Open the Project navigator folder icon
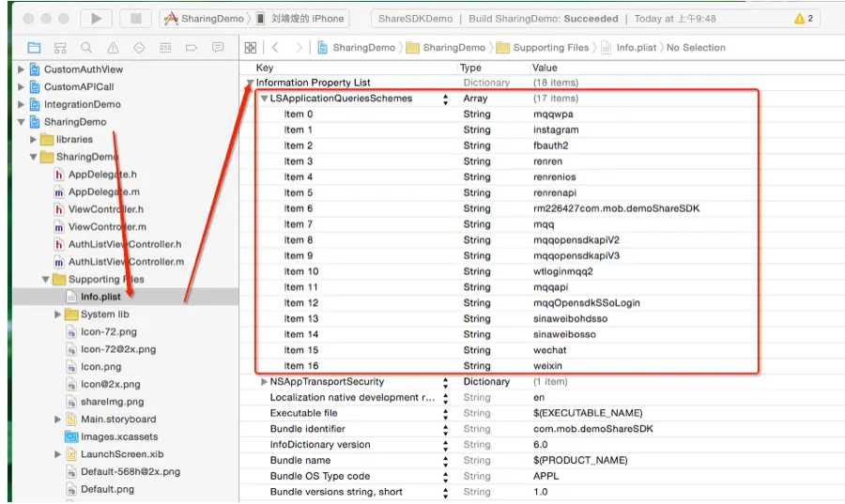This screenshot has width=845, height=504. (x=34, y=48)
